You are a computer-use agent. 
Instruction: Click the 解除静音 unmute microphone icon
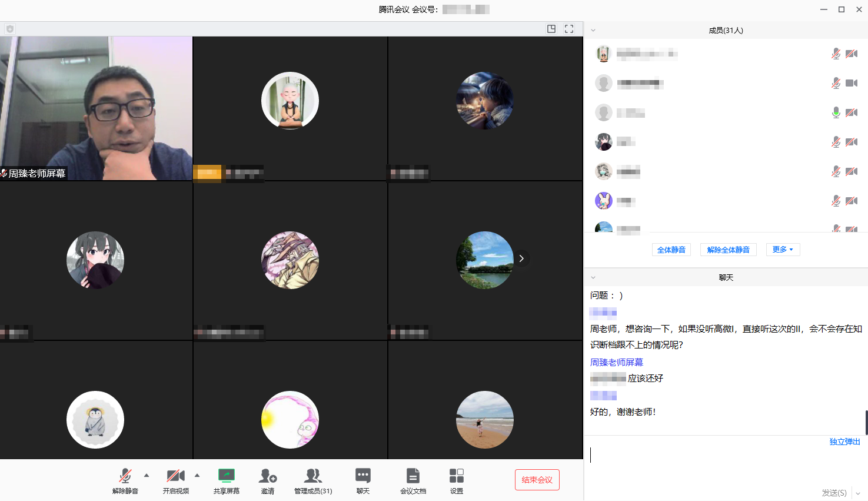point(125,475)
